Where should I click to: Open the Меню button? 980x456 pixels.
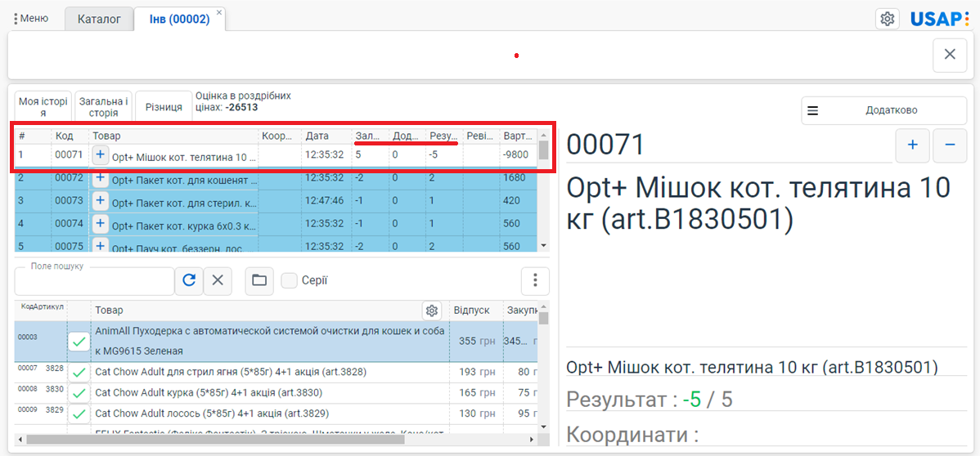31,19
